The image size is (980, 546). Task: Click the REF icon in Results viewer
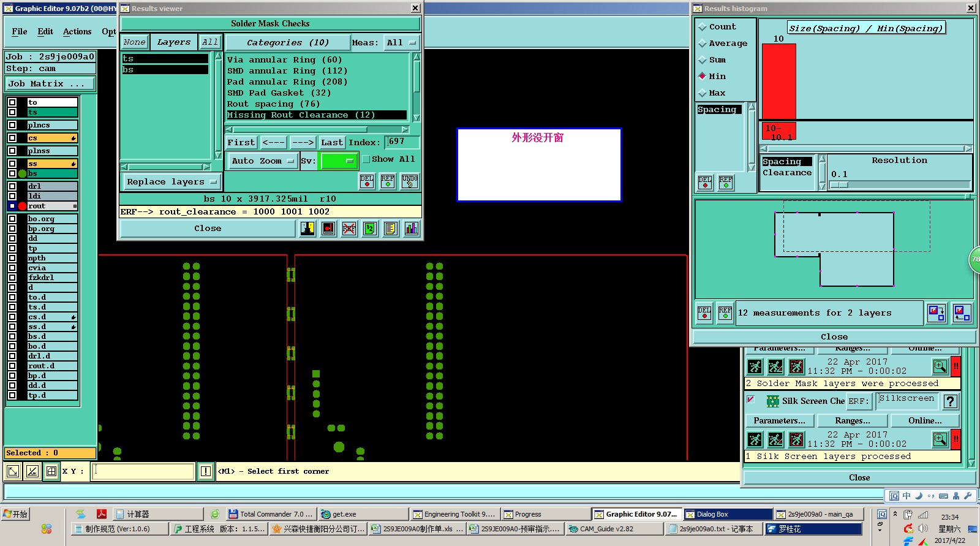coord(388,181)
